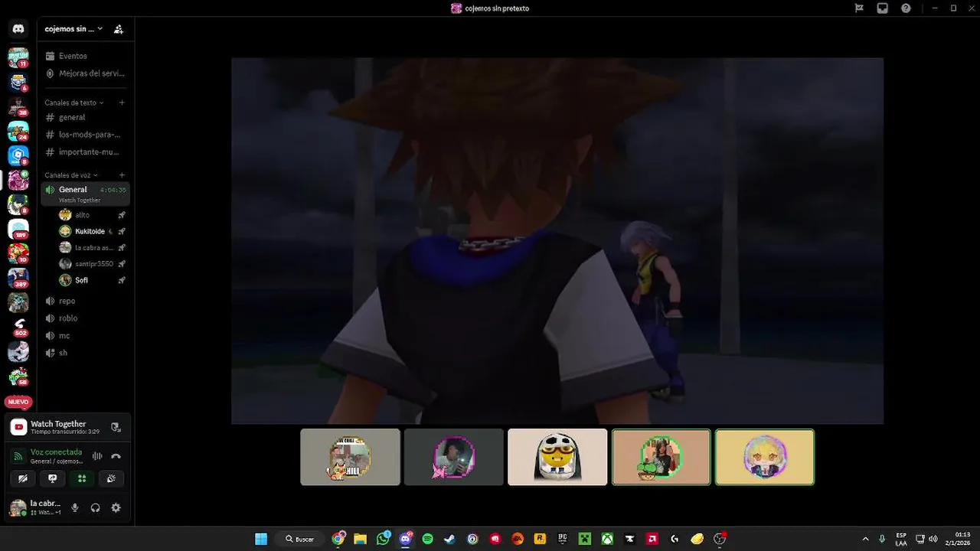Open the importante-mu text channel
Image resolution: width=980 pixels, height=551 pixels.
85,152
